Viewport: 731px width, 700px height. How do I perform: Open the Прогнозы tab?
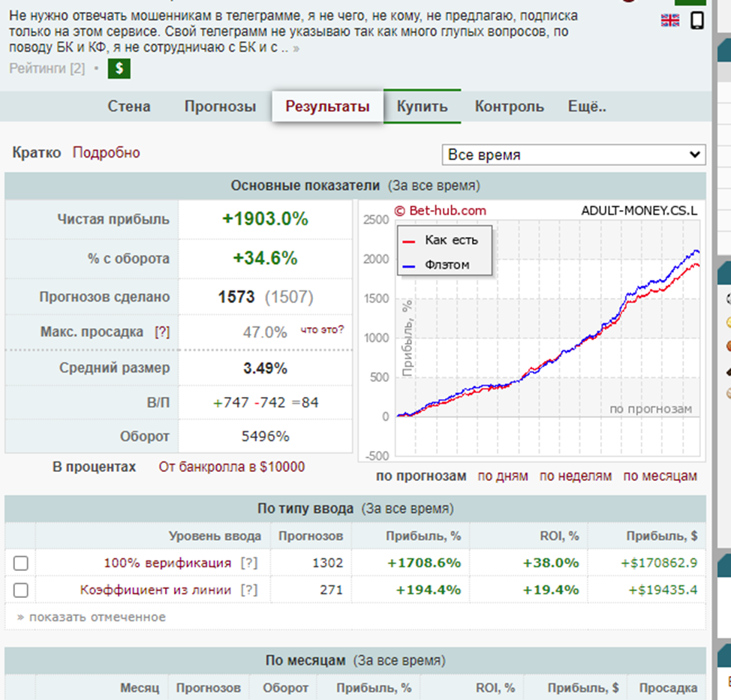pyautogui.click(x=220, y=107)
